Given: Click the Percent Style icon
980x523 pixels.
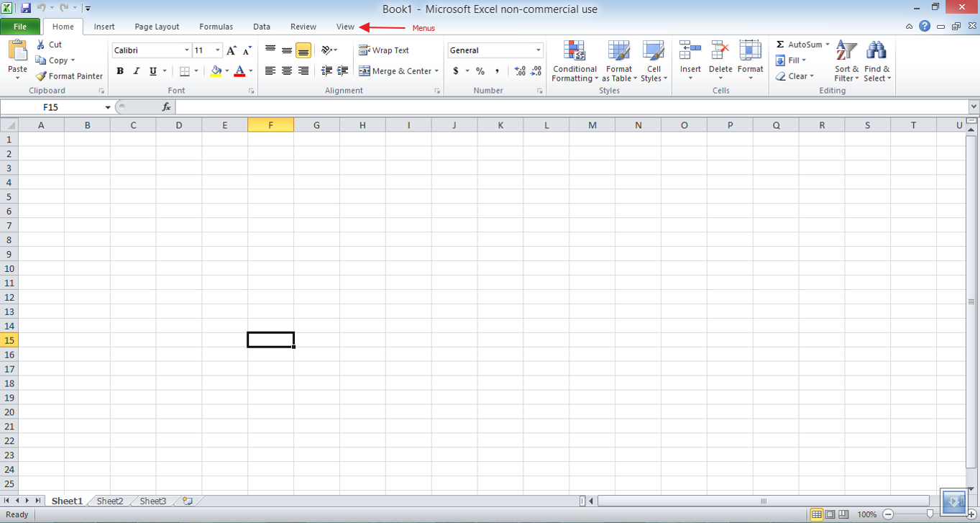Looking at the screenshot, I should pyautogui.click(x=480, y=71).
